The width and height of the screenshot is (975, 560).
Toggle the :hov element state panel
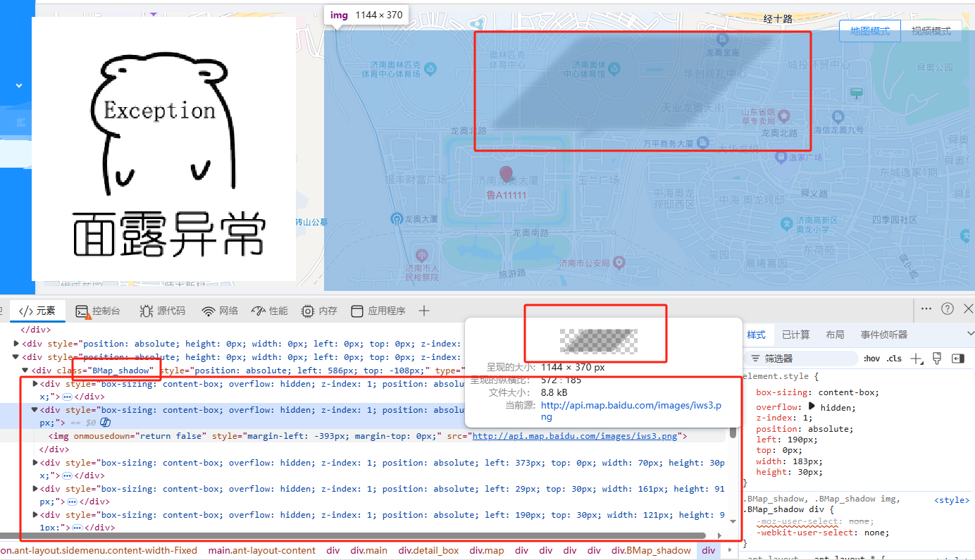872,359
